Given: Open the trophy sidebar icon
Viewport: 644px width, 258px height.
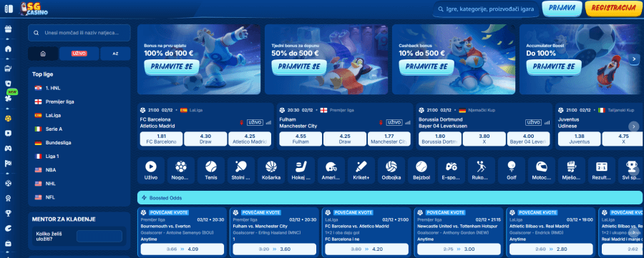Looking at the screenshot, I should 8,213.
